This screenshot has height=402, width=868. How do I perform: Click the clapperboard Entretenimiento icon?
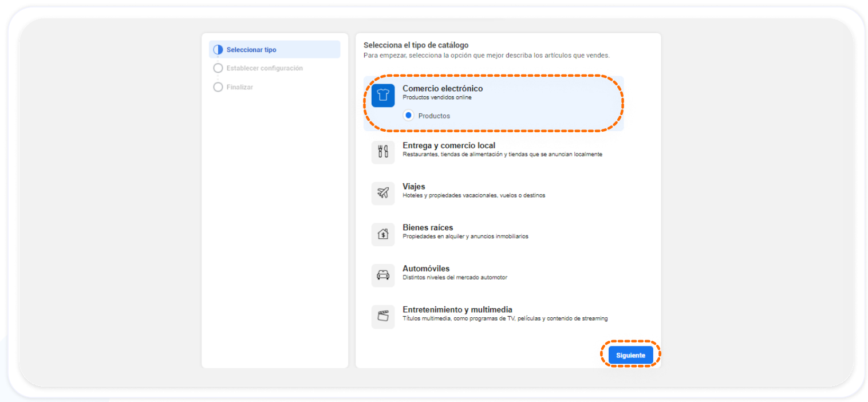382,316
